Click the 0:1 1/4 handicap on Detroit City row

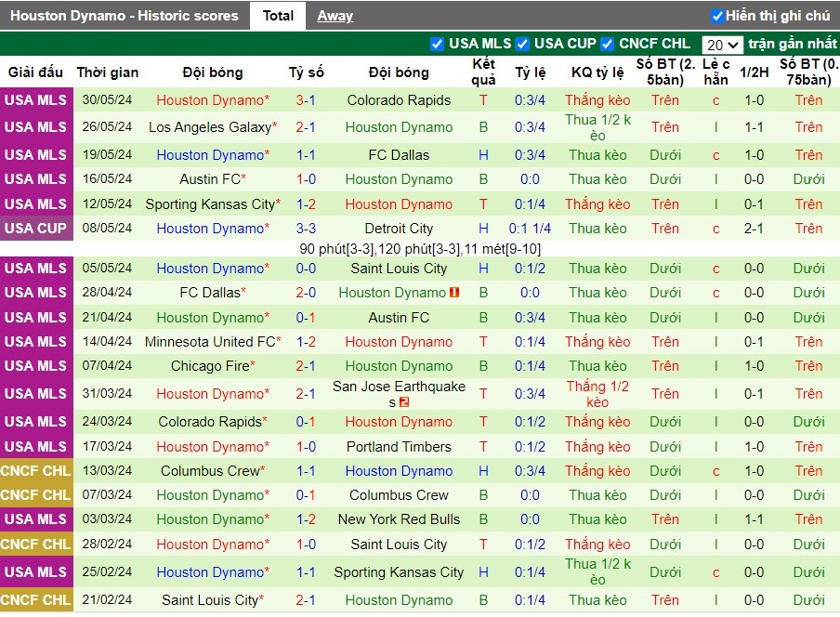click(x=530, y=229)
